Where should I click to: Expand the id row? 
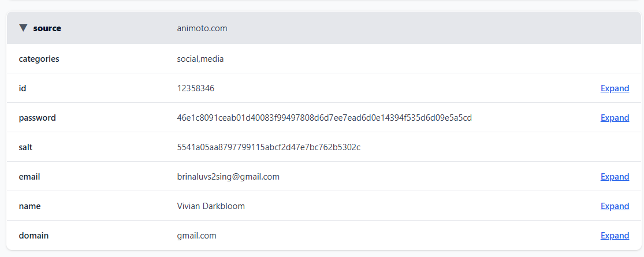(x=615, y=88)
